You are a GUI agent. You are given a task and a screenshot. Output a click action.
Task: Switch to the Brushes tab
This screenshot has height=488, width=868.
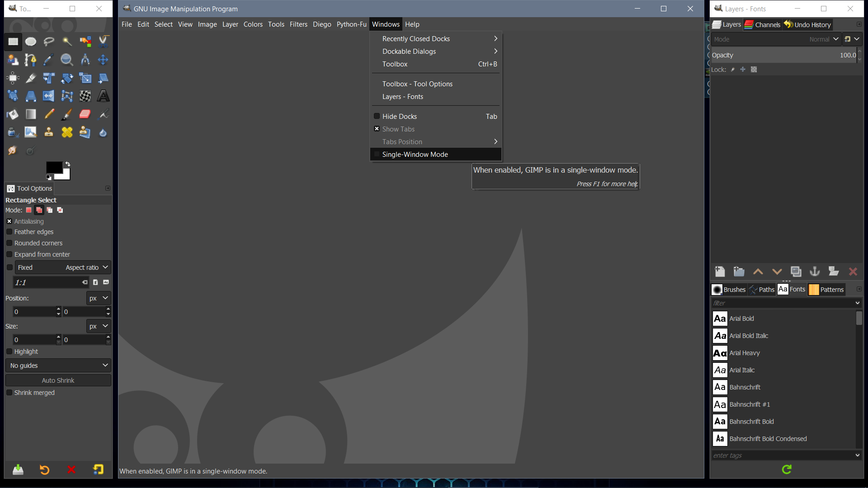[x=729, y=290]
